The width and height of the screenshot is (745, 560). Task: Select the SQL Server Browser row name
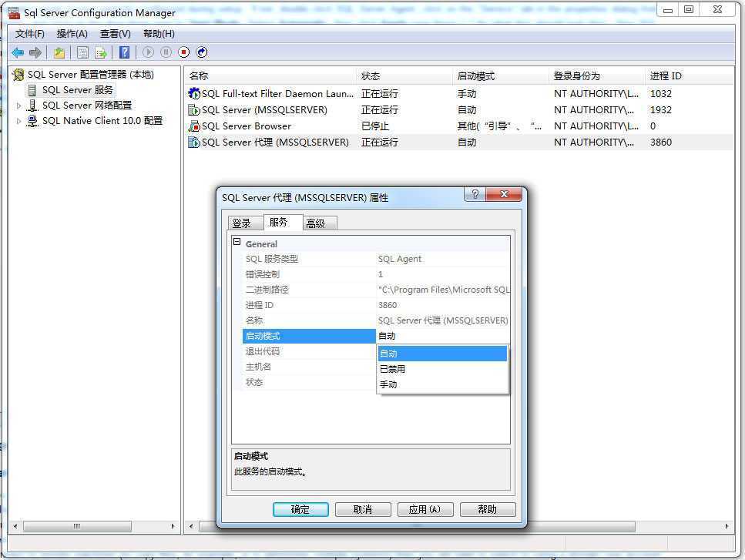click(x=246, y=126)
